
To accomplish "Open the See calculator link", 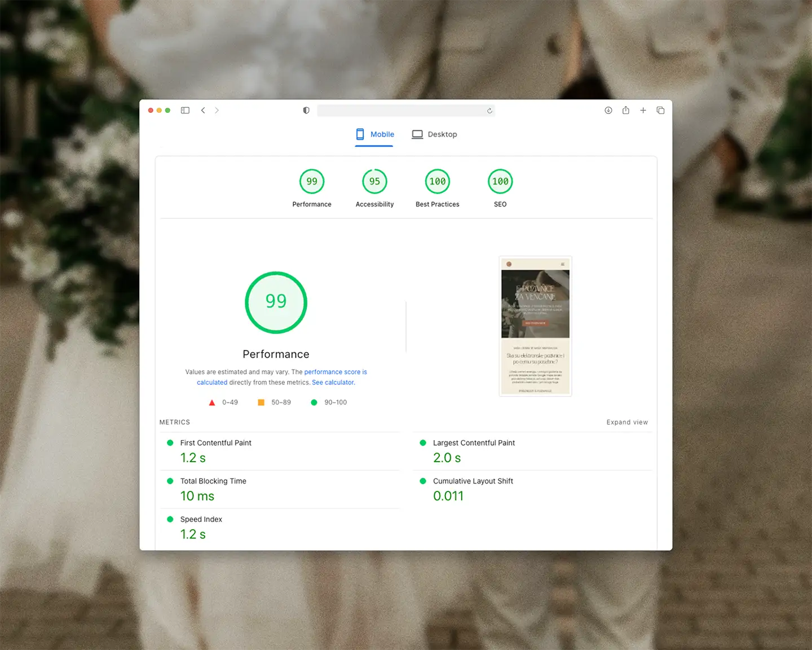I will (333, 383).
